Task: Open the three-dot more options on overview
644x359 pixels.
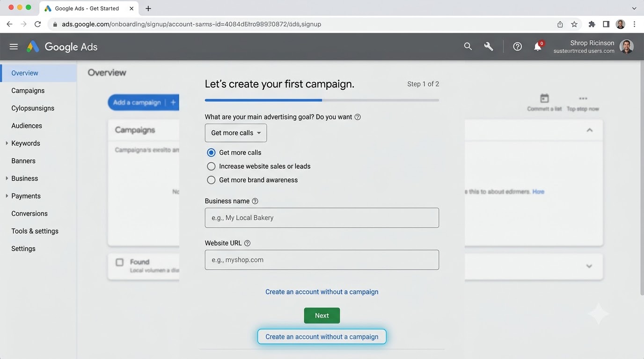Action: pyautogui.click(x=583, y=99)
